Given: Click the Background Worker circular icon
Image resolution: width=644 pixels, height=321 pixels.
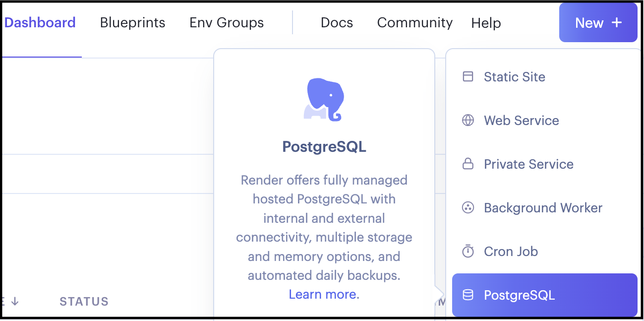Looking at the screenshot, I should click(x=468, y=208).
